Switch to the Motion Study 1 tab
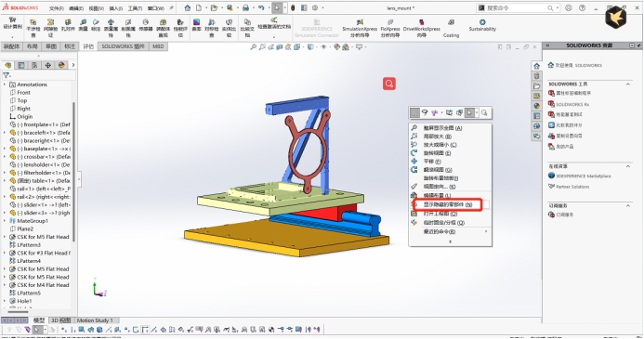The height and width of the screenshot is (339, 644). [95, 320]
